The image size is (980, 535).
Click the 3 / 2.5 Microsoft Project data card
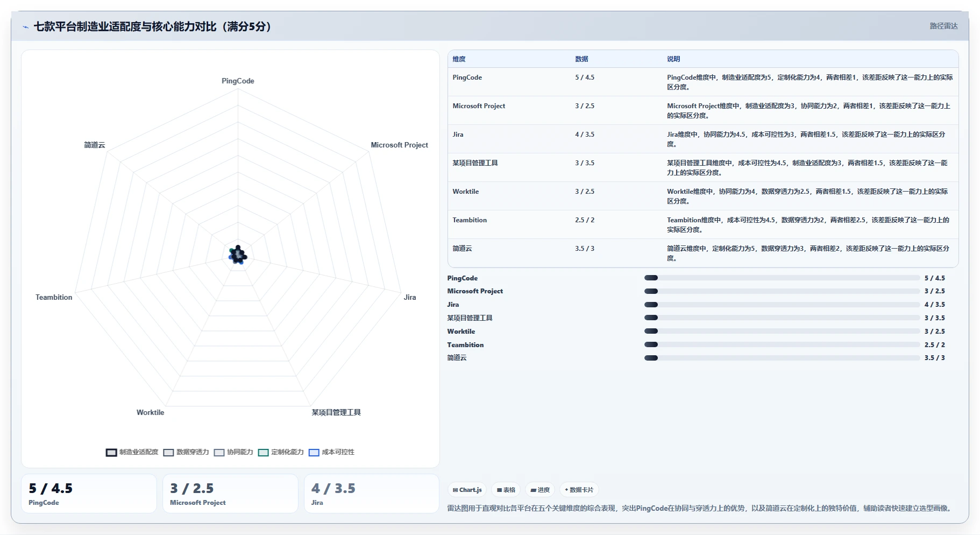[x=230, y=494]
